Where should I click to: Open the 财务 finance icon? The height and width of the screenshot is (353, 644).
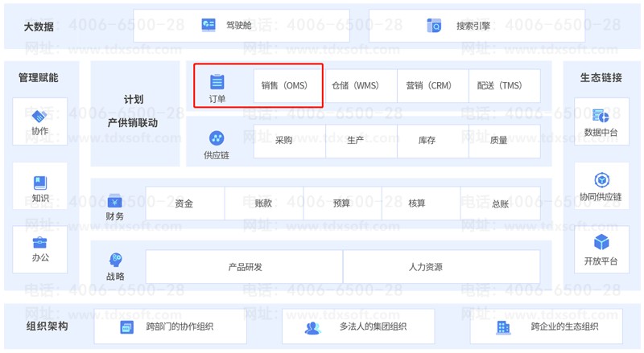coord(115,200)
